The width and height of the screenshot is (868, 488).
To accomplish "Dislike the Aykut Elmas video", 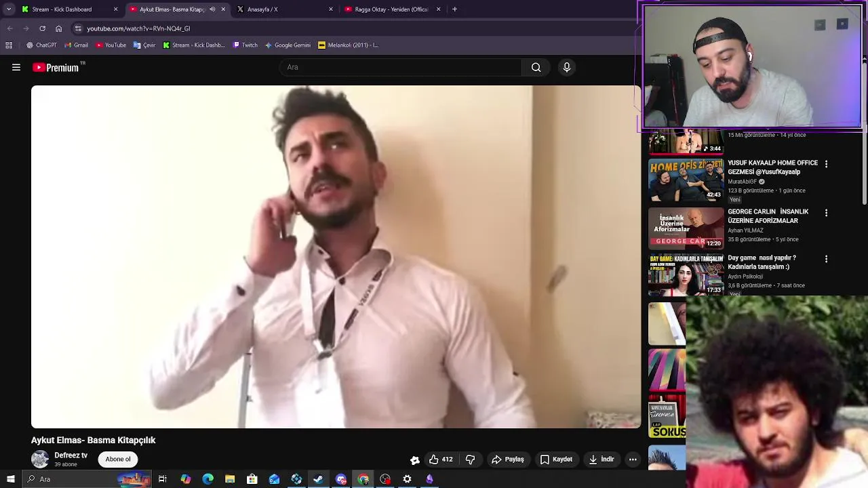I will pyautogui.click(x=470, y=460).
